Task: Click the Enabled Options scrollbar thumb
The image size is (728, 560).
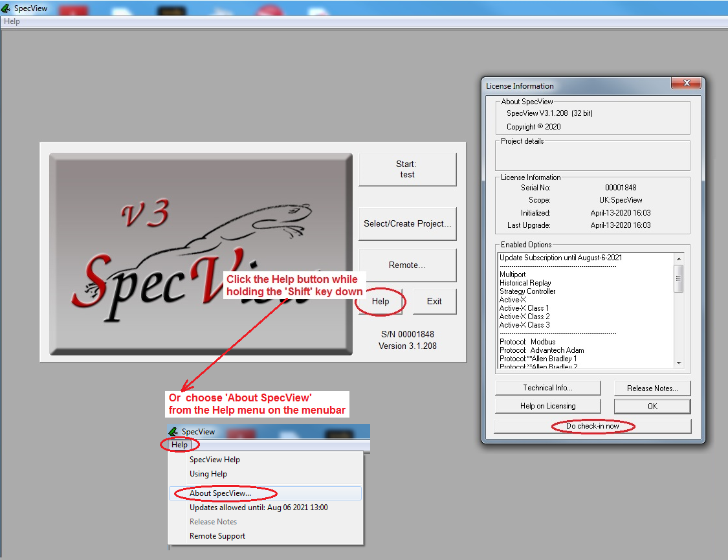Action: (678, 278)
